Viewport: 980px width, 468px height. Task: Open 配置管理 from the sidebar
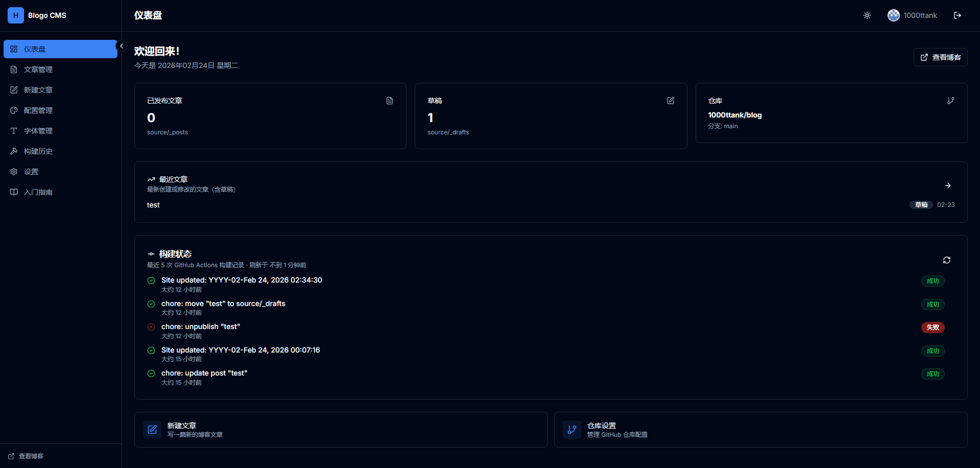tap(38, 110)
